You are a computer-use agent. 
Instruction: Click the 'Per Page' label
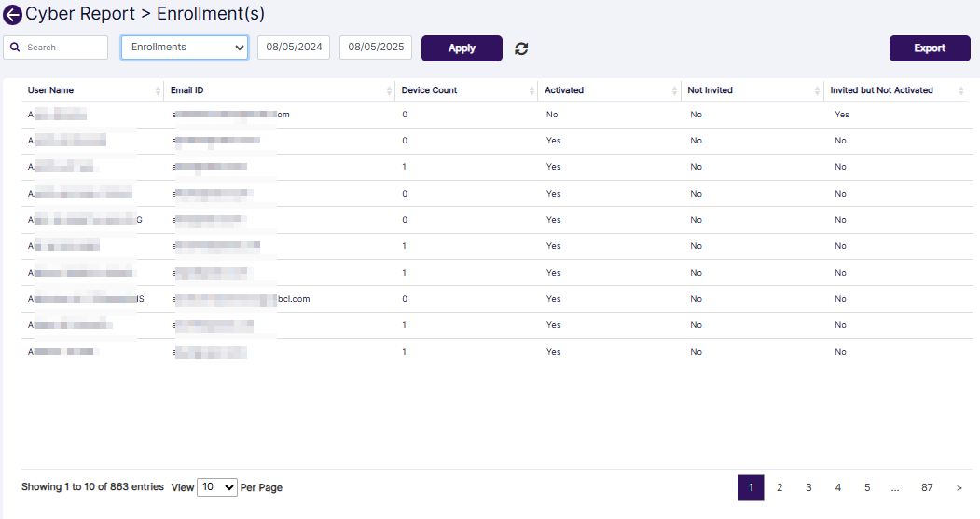point(261,487)
